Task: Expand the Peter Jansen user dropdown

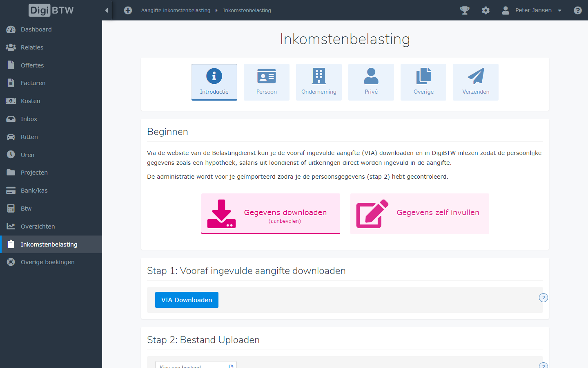Action: [x=538, y=10]
